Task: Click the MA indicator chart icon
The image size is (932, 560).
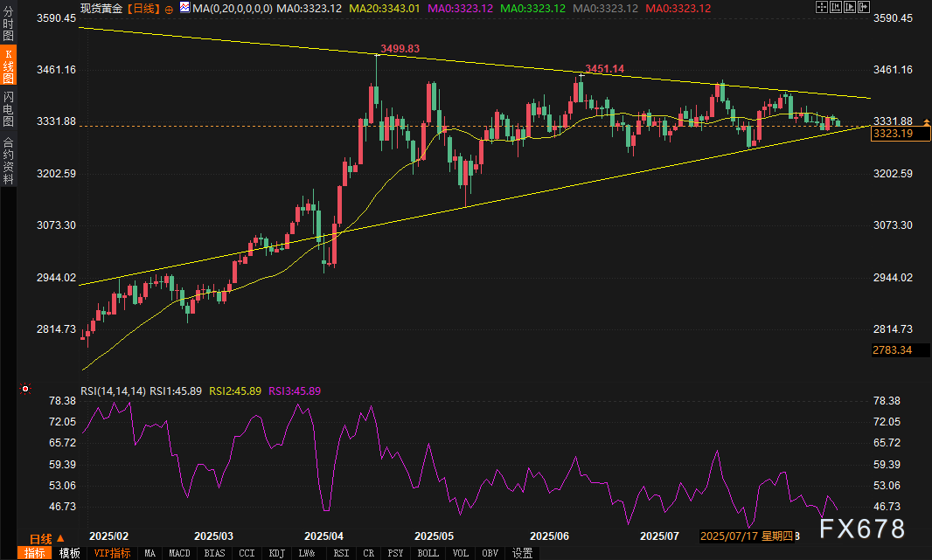Action: [x=184, y=8]
